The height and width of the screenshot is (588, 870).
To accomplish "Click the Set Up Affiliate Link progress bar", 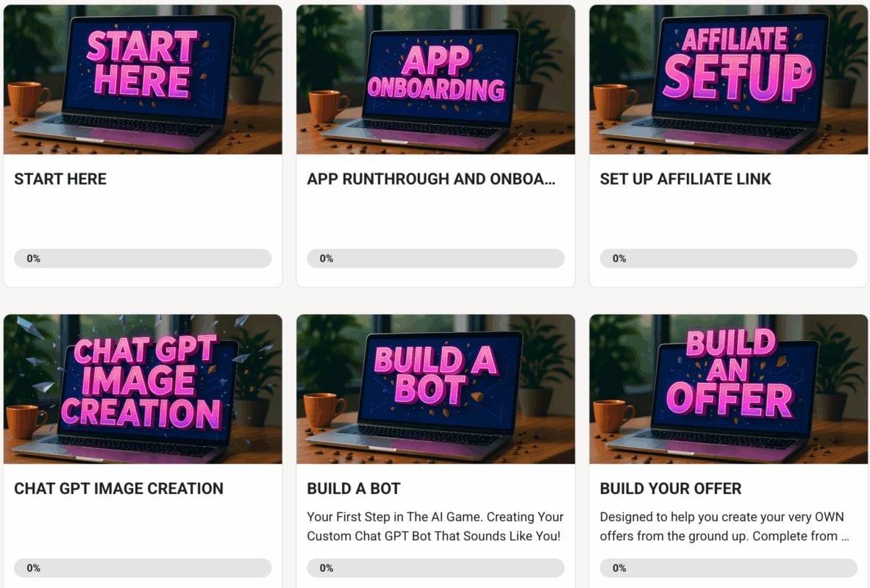I will coord(729,259).
